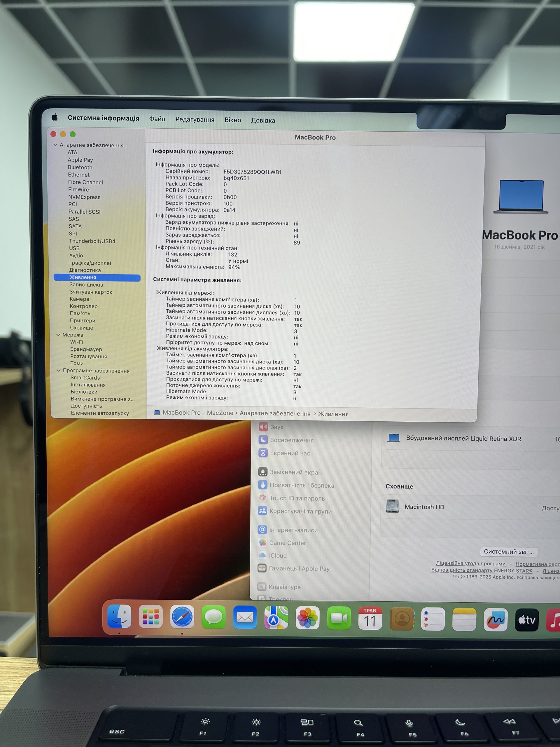Viewport: 560px width, 747px height.
Task: Open Звук settings icon in System Settings
Action: 263,427
